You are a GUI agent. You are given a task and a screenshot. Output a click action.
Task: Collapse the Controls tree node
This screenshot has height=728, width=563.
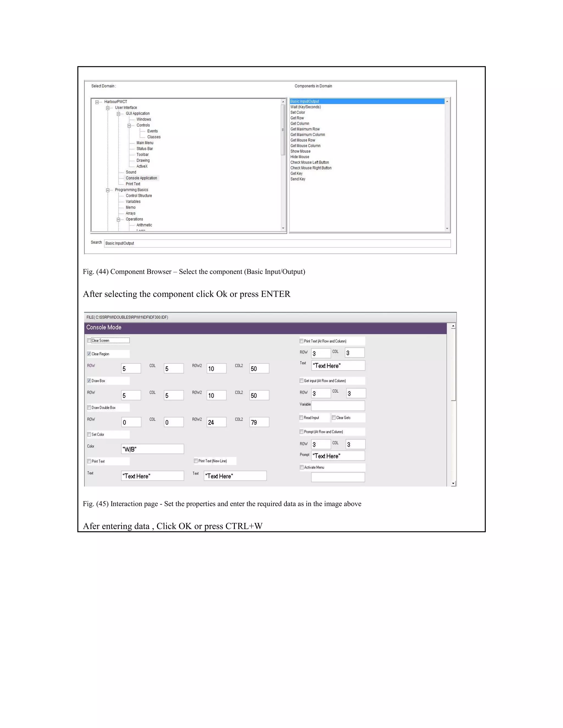coord(129,126)
